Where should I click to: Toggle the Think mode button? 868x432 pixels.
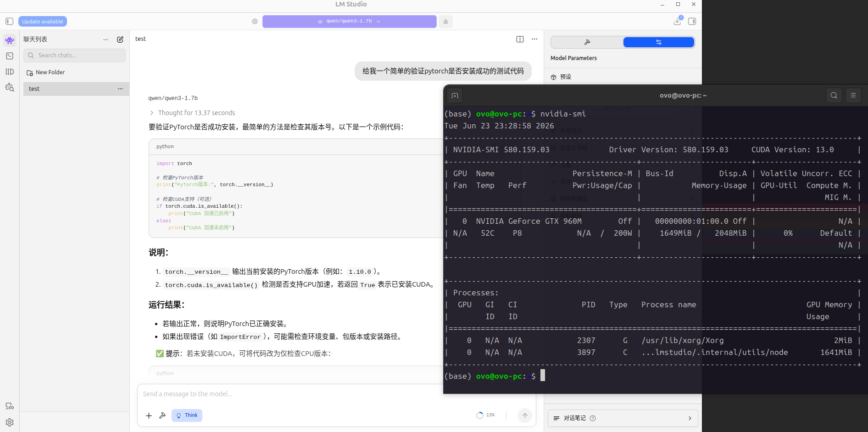point(187,415)
